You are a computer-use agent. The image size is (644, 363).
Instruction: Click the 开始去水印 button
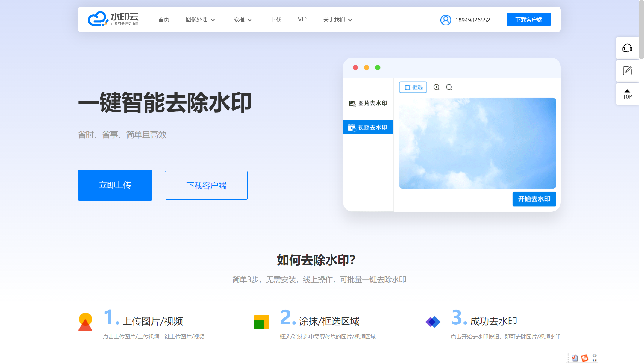[534, 199]
